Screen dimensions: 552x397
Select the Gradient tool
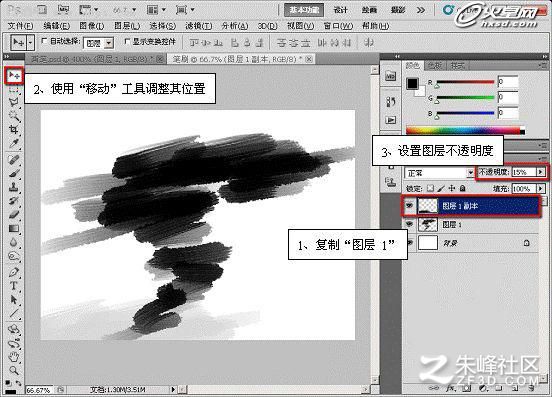pos(14,228)
